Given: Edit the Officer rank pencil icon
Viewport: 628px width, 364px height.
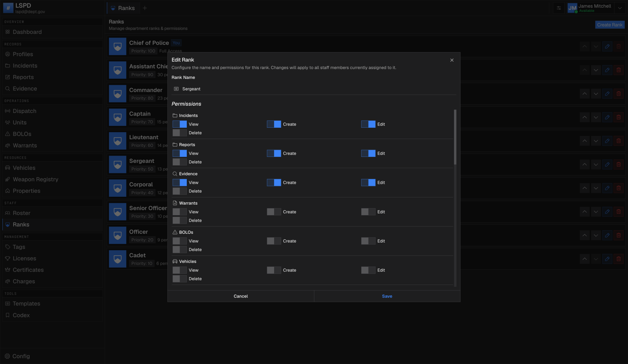Looking at the screenshot, I should coord(607,235).
